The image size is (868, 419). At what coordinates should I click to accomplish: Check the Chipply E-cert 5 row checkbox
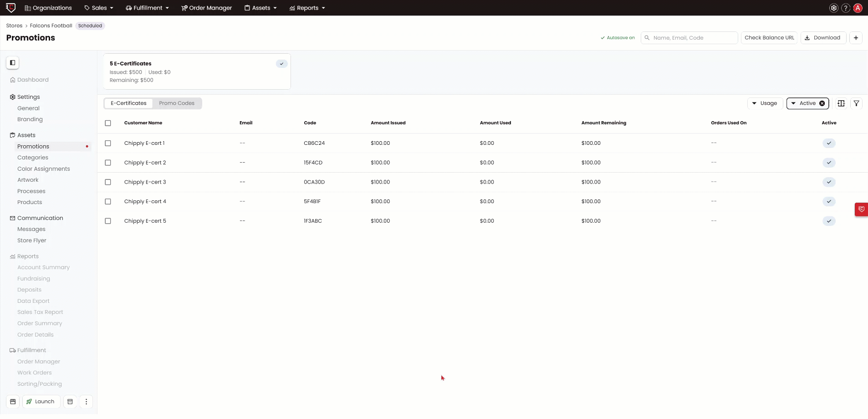point(108,221)
